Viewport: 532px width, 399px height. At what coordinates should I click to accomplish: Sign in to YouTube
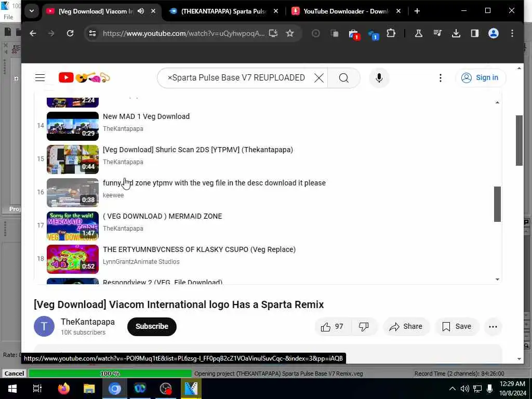point(480,78)
